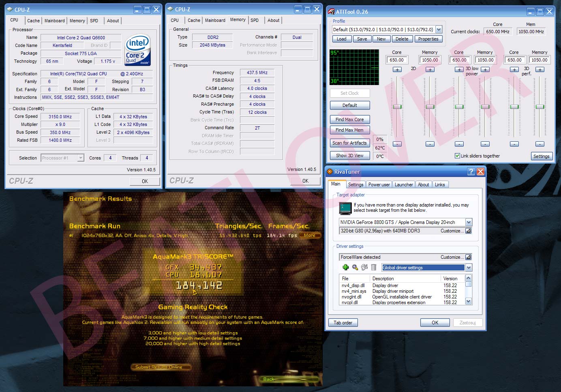The height and width of the screenshot is (392, 561).
Task: Click More next to the benchmark run
Action: tap(310, 235)
